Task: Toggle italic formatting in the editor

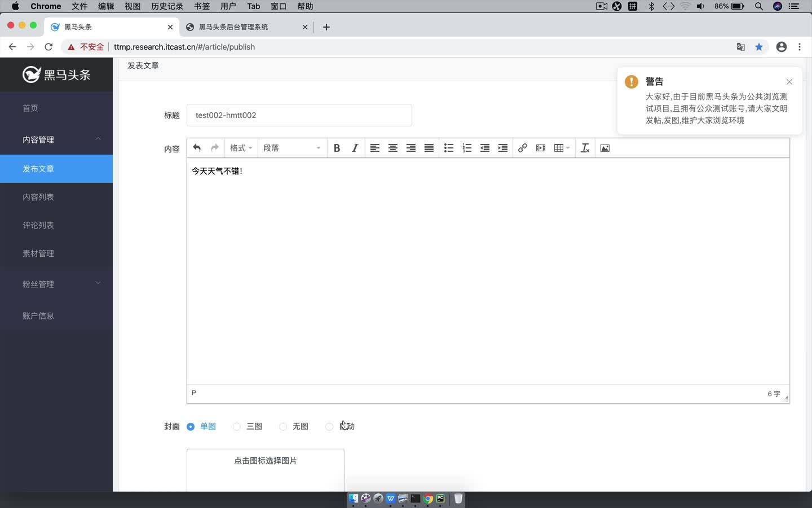Action: point(355,148)
